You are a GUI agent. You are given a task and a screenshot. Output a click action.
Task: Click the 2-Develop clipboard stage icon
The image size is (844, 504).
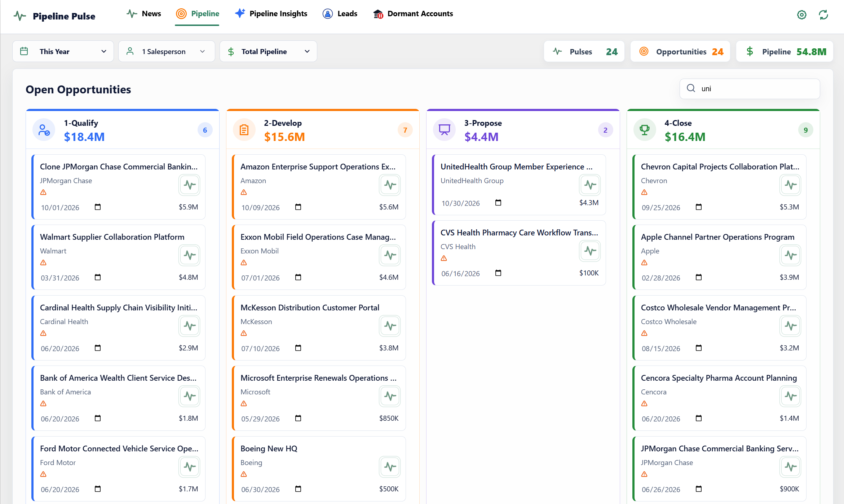click(x=244, y=130)
